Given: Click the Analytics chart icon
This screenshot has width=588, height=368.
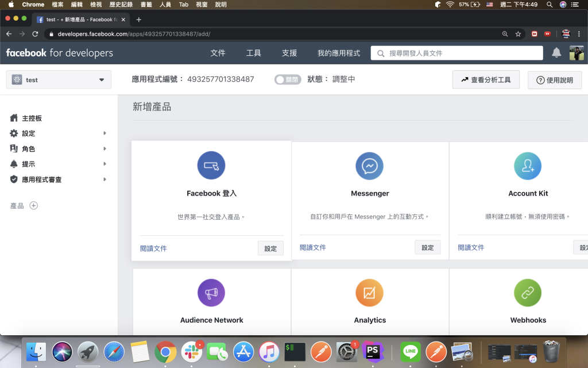Looking at the screenshot, I should 369,293.
